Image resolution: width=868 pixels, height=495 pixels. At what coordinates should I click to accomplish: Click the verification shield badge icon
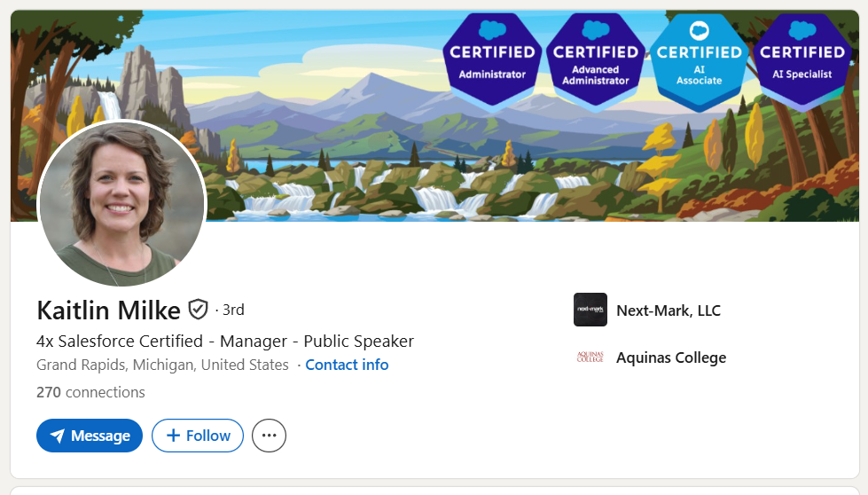click(198, 310)
